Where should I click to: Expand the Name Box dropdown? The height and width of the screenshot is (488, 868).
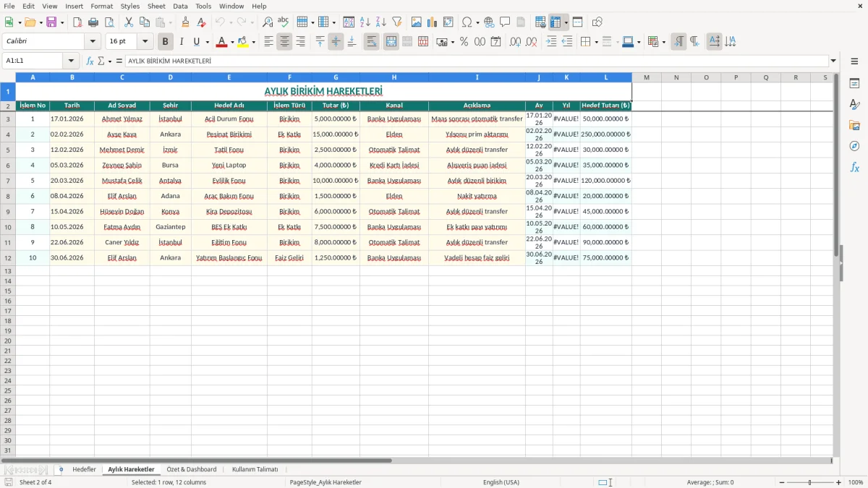click(x=71, y=61)
